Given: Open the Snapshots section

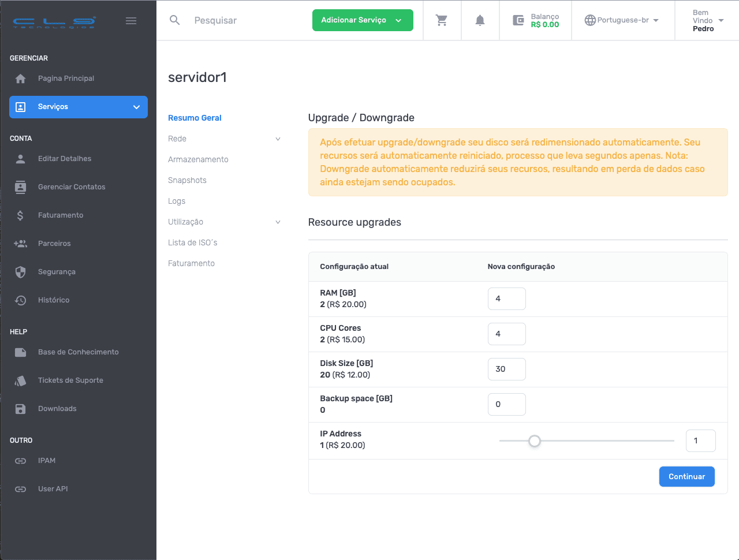Looking at the screenshot, I should (187, 180).
